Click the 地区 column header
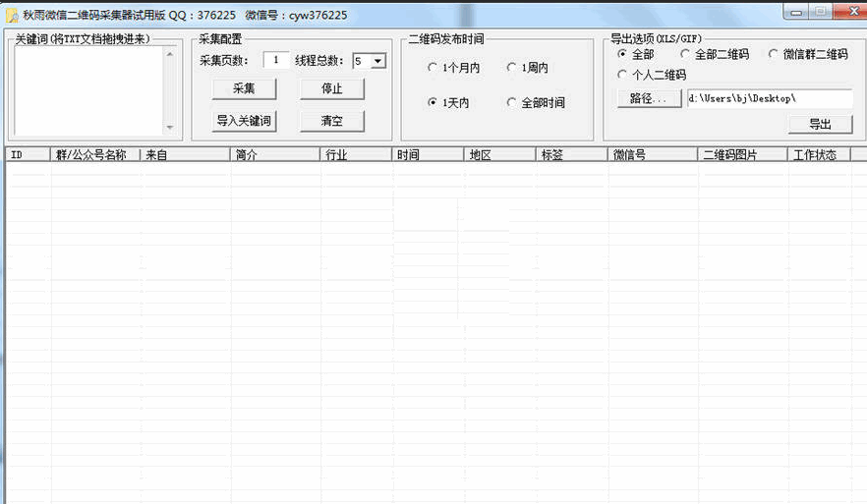867x504 pixels. coord(499,155)
